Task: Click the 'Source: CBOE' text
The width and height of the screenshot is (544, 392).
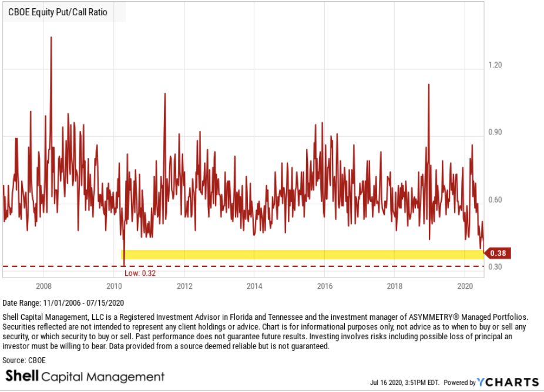Action: point(24,360)
